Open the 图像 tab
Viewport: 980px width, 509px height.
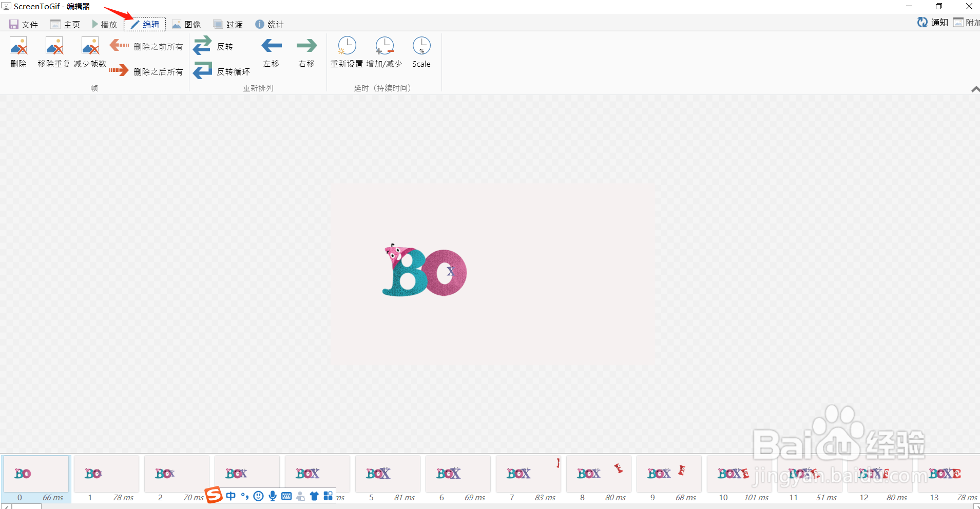click(x=186, y=24)
